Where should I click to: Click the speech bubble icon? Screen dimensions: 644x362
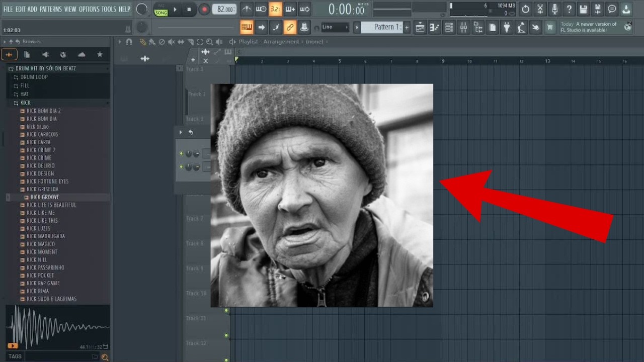point(612,9)
